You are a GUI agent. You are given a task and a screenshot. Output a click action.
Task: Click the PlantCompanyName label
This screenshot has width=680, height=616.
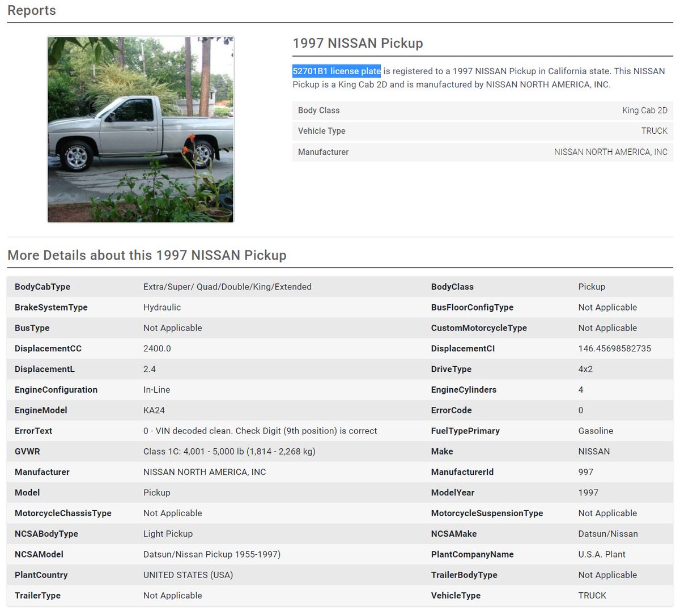[472, 554]
